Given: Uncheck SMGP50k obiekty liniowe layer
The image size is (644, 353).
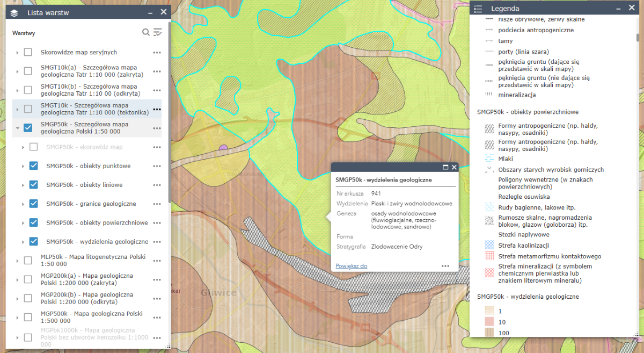Looking at the screenshot, I should tap(34, 185).
